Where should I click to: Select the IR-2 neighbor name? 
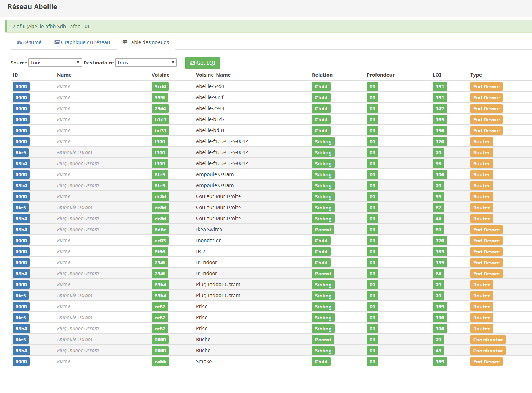coord(201,251)
